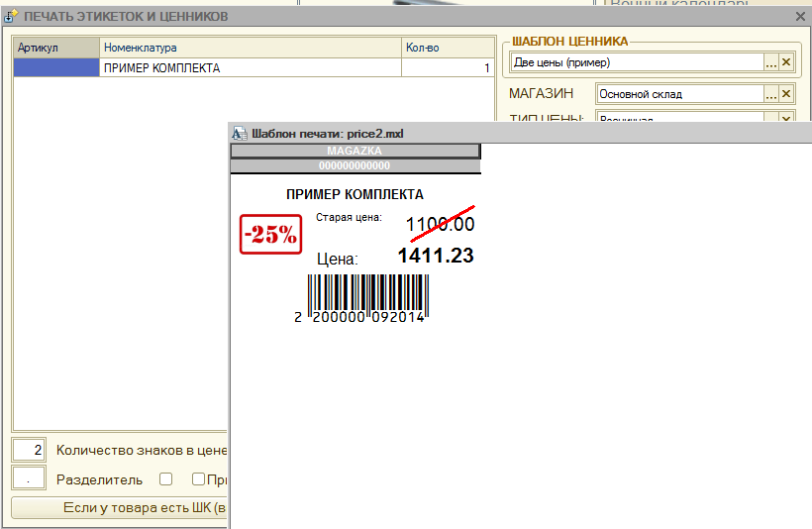
Task: Click the label-printing window title icon
Action: (x=11, y=17)
